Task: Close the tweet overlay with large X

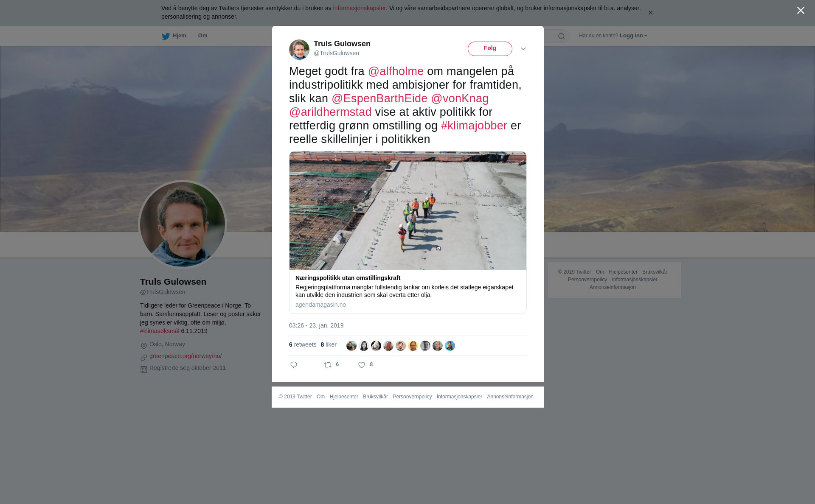Action: coord(801,11)
